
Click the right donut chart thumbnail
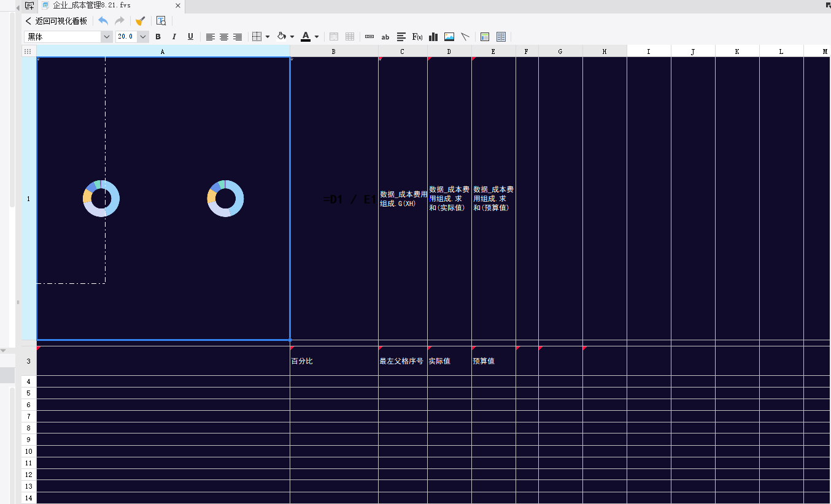[225, 199]
